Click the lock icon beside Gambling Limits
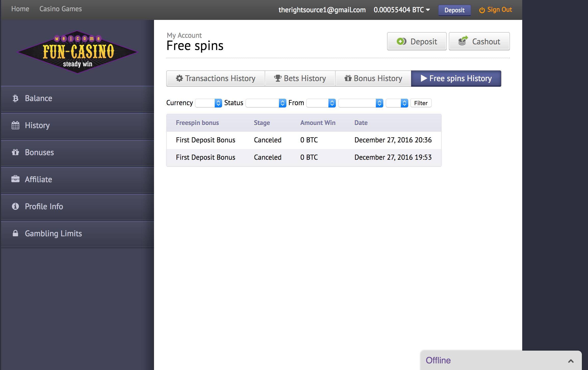The width and height of the screenshot is (588, 370). click(x=15, y=233)
